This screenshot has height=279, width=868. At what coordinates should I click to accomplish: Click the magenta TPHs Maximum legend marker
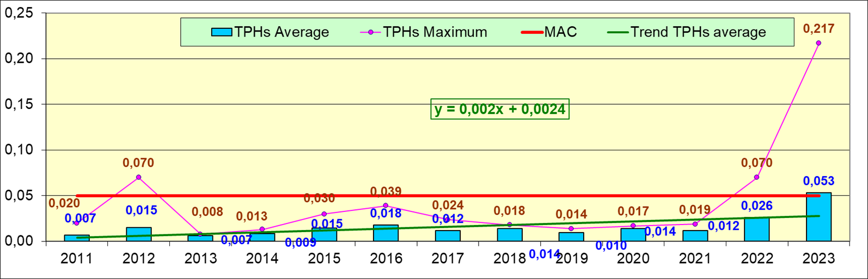point(371,32)
